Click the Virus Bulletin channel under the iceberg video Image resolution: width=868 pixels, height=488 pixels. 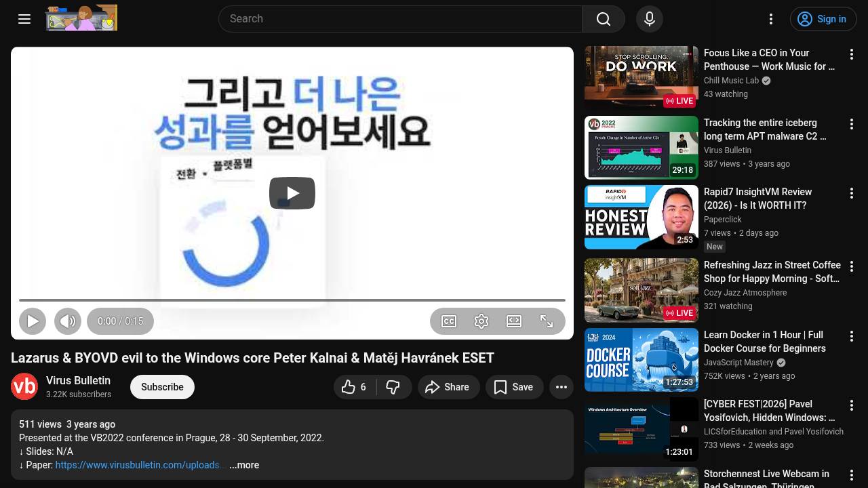[x=728, y=150]
